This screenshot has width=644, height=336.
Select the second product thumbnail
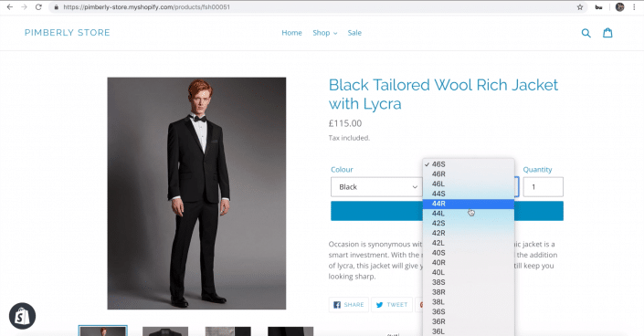coord(165,331)
